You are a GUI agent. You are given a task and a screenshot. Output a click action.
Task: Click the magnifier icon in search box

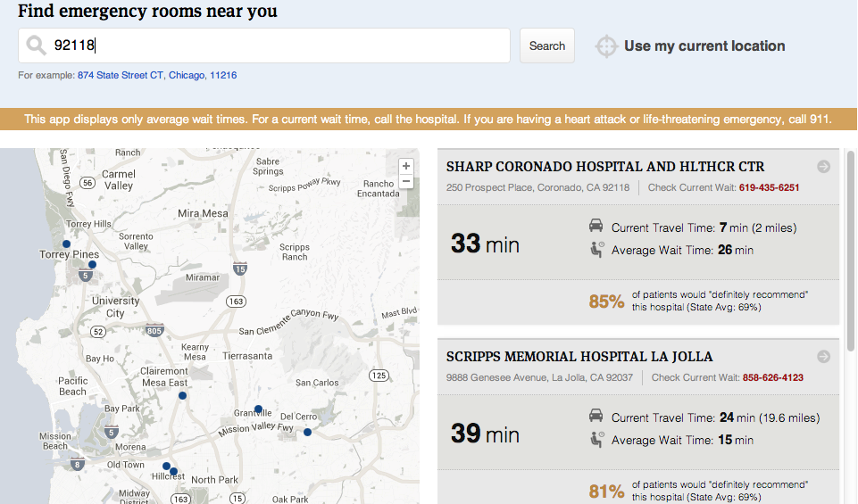pos(36,45)
